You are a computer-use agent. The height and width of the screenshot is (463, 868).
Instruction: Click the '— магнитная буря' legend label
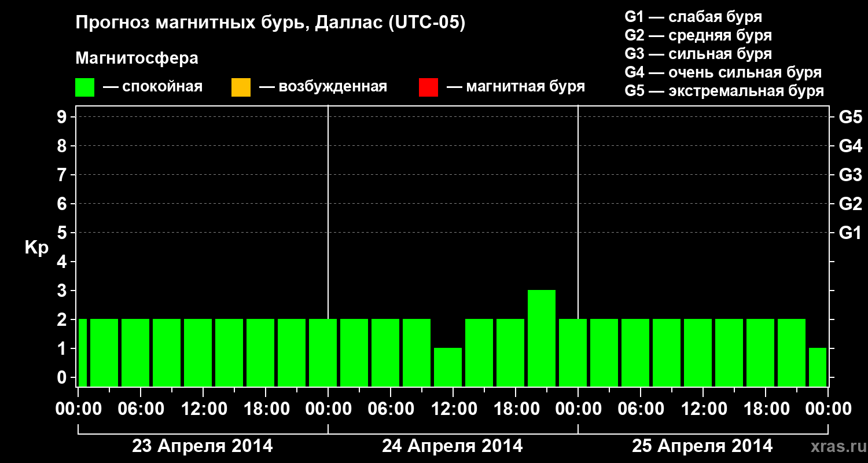point(516,87)
